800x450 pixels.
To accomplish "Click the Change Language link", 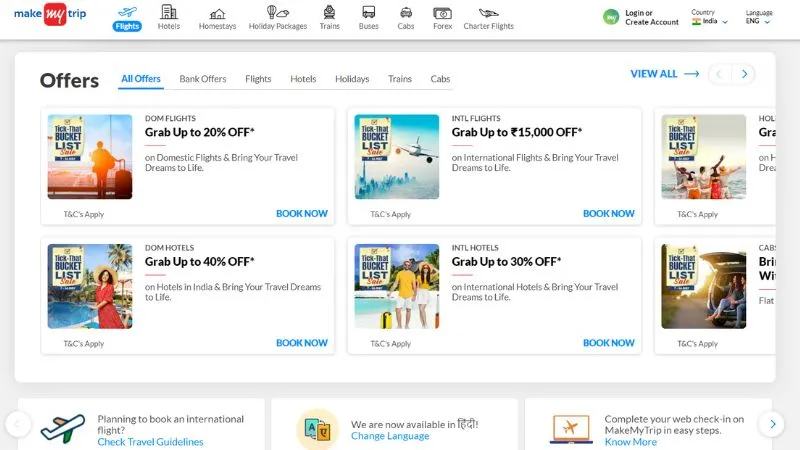I will [x=390, y=436].
